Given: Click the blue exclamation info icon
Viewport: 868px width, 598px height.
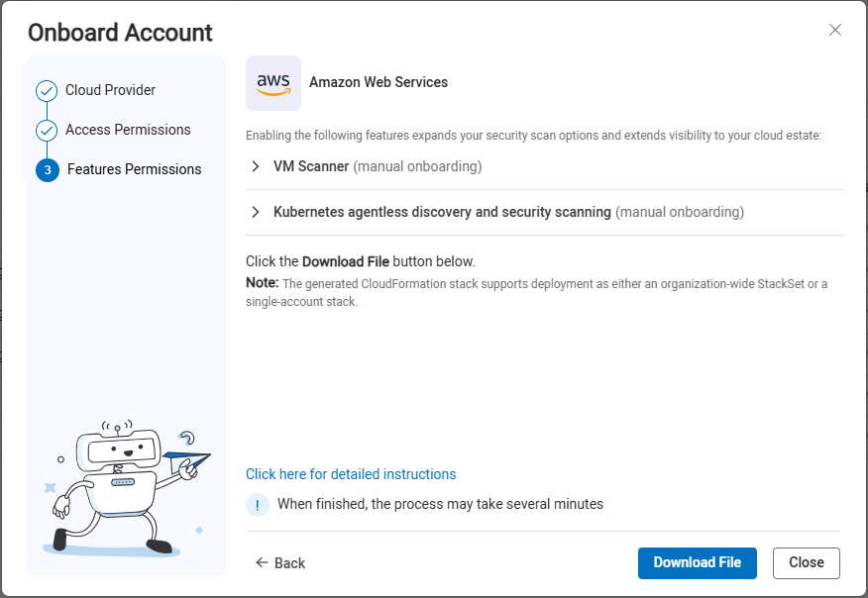Looking at the screenshot, I should [258, 505].
